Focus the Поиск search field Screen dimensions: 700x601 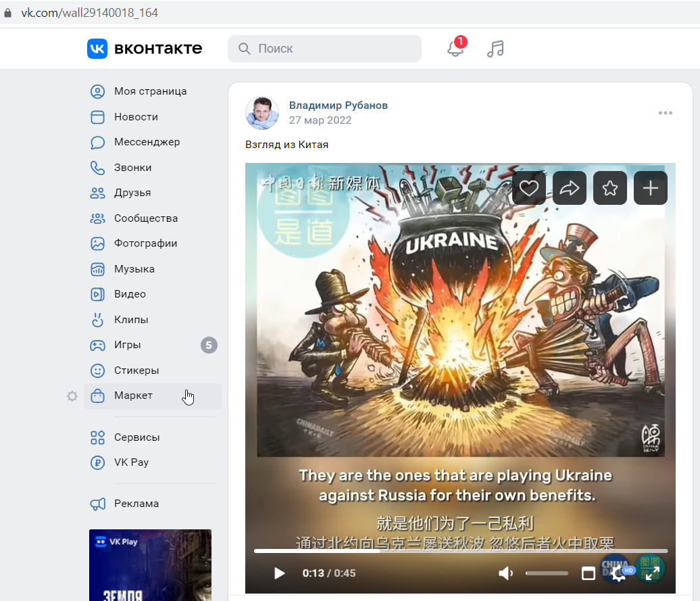[324, 49]
